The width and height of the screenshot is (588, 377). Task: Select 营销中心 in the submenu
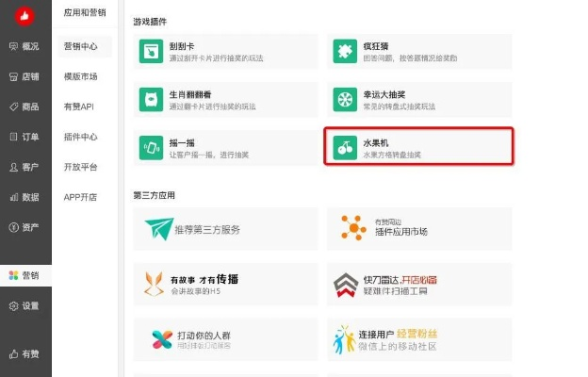point(85,46)
